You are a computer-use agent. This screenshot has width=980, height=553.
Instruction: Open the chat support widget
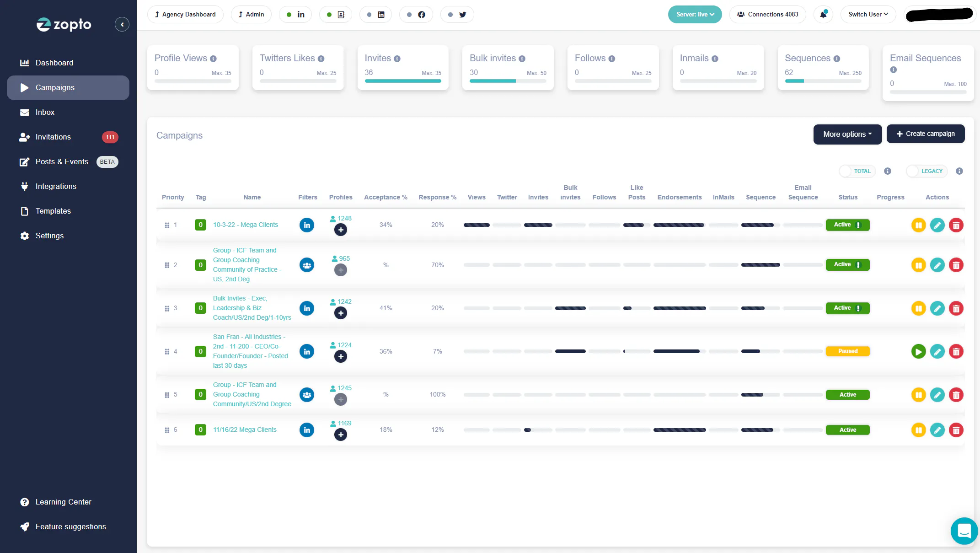click(x=964, y=531)
